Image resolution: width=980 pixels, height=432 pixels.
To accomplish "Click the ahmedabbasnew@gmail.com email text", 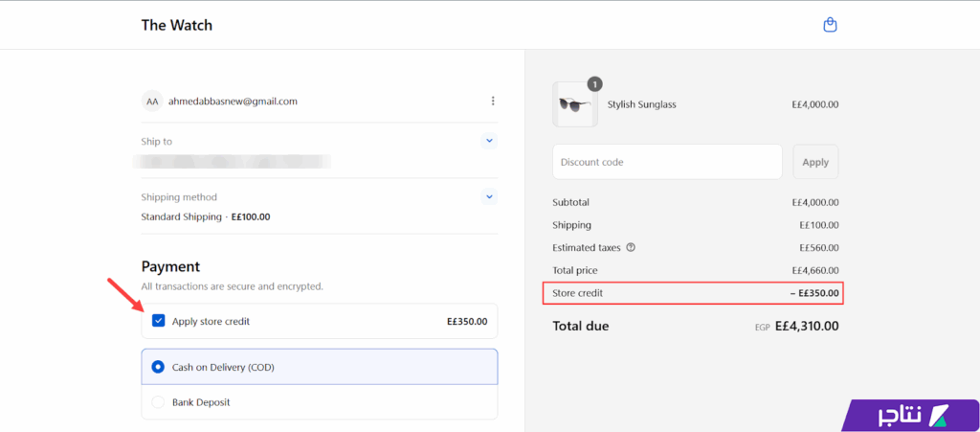I will coord(233,101).
